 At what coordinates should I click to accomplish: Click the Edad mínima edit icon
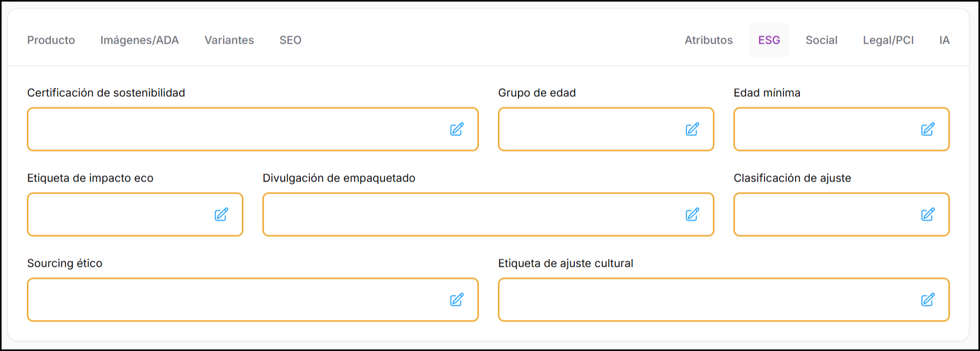(x=928, y=129)
